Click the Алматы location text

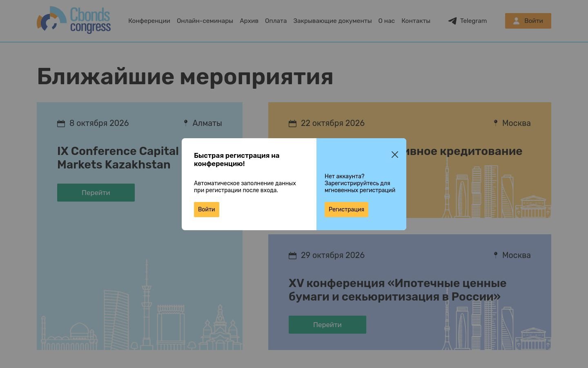[207, 123]
